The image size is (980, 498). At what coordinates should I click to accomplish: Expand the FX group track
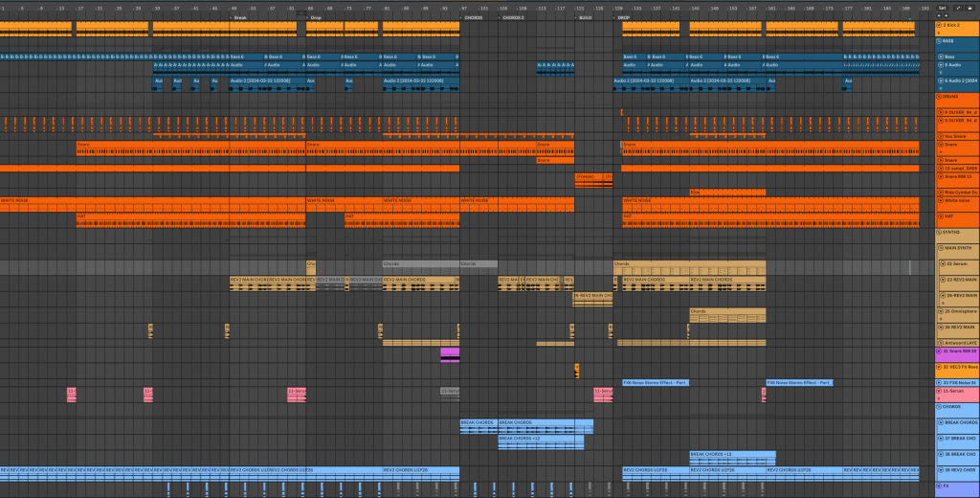click(940, 486)
